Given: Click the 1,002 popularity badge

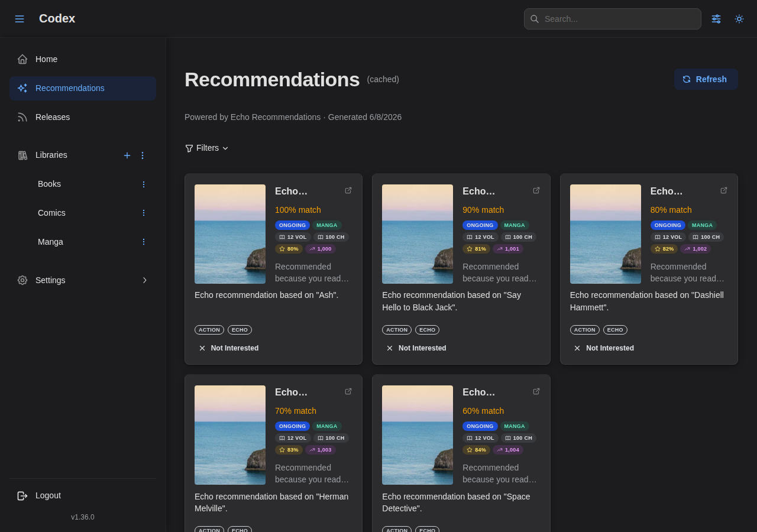Looking at the screenshot, I should [x=695, y=249].
